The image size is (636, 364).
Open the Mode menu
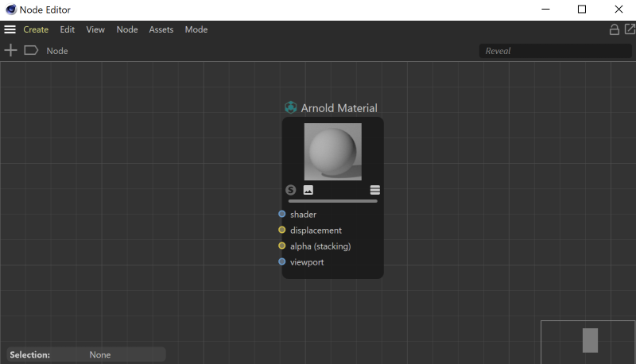[x=196, y=29]
